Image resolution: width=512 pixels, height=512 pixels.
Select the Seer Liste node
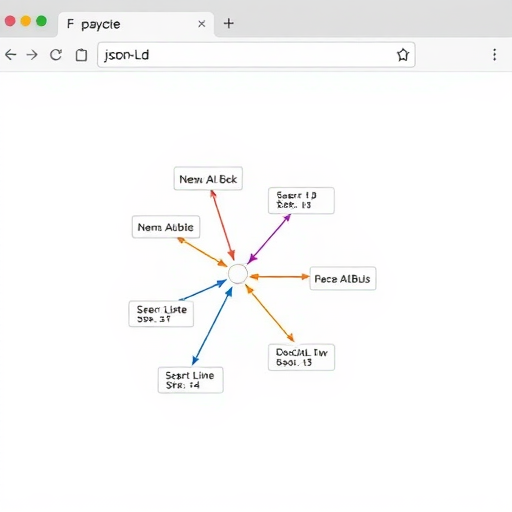point(161,314)
